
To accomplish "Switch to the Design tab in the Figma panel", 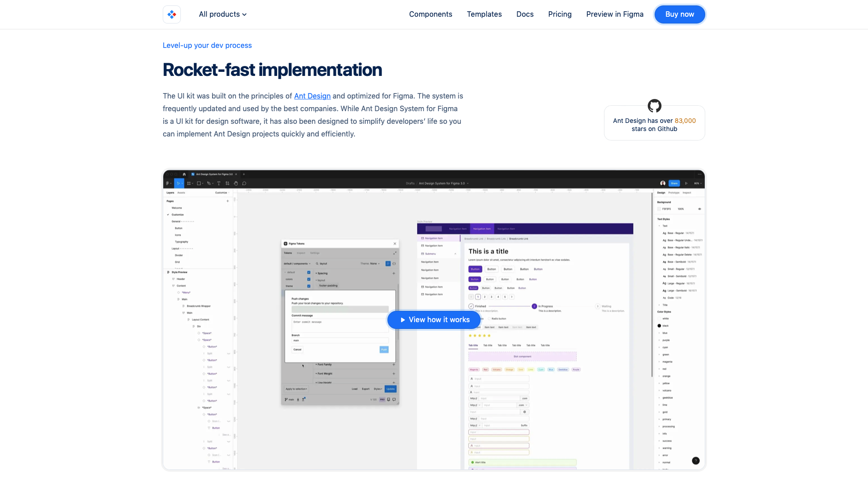I will (661, 193).
